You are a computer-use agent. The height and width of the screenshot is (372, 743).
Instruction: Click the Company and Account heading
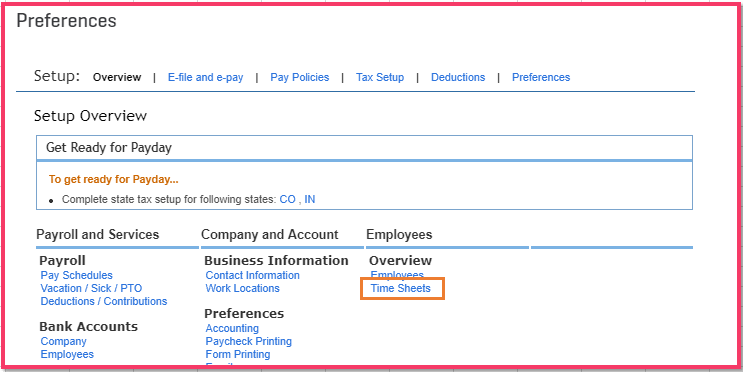click(270, 235)
